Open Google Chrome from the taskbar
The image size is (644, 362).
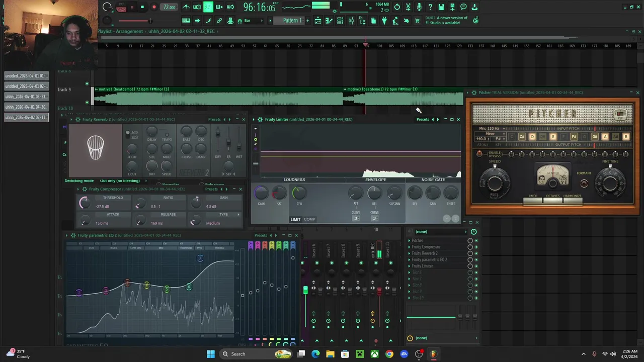click(389, 354)
